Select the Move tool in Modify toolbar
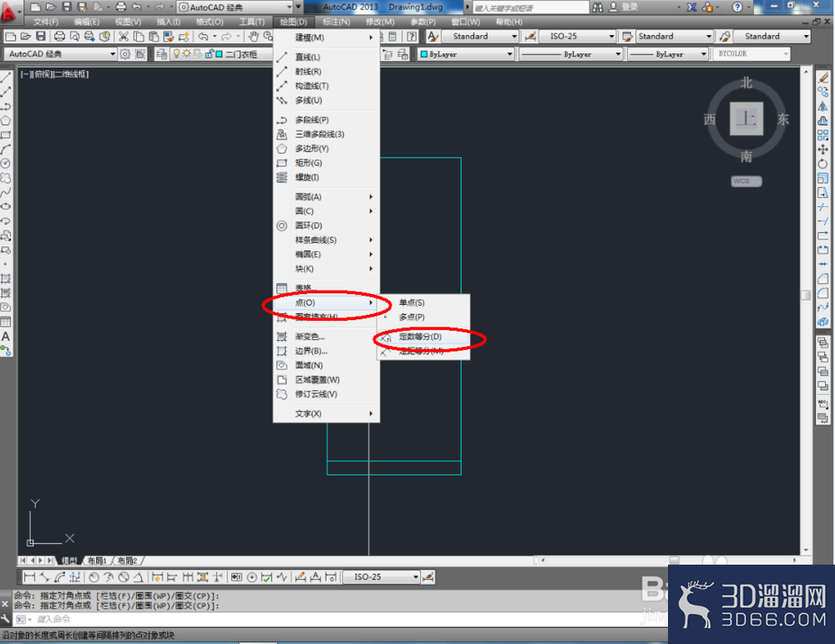 pos(823,150)
